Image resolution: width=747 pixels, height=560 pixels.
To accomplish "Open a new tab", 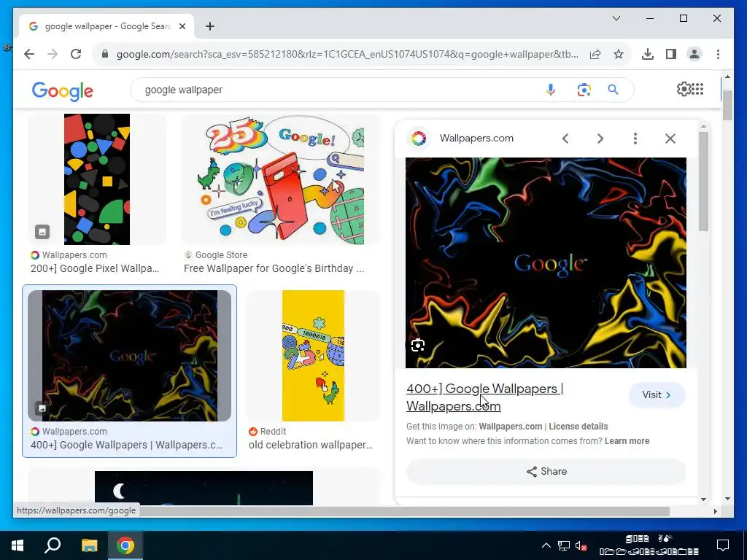I will click(x=210, y=26).
